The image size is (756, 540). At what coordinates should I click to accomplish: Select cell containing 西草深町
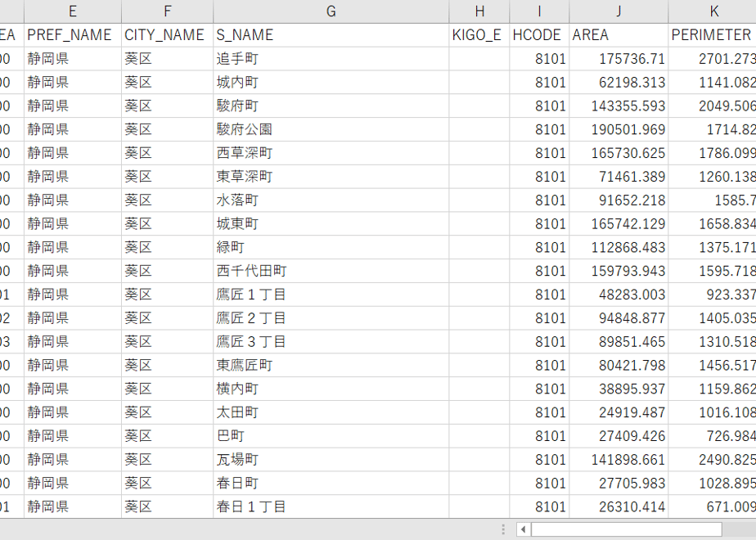click(331, 153)
